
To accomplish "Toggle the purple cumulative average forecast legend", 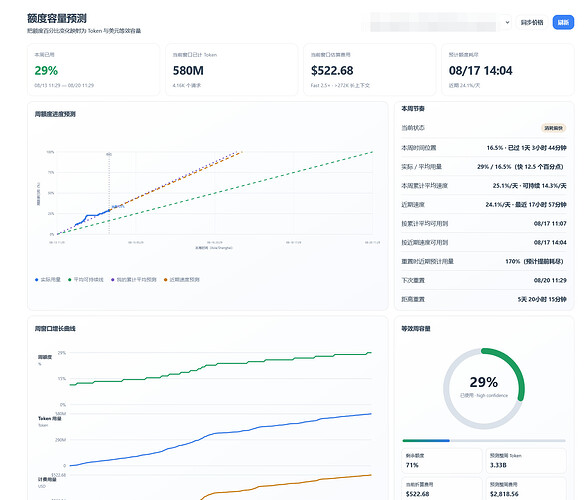I will tap(134, 279).
